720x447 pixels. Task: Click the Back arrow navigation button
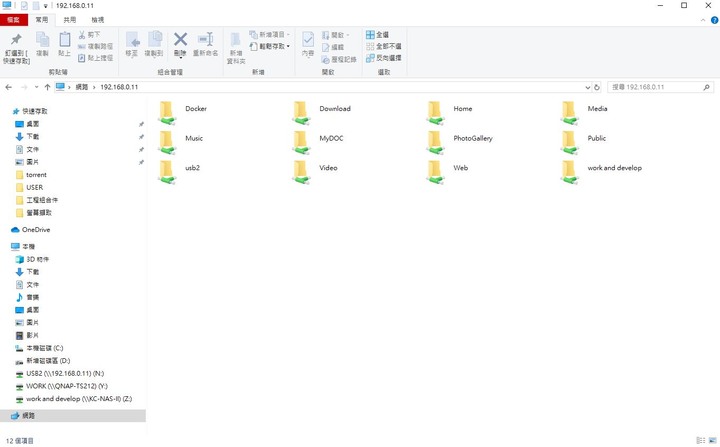tap(9, 87)
